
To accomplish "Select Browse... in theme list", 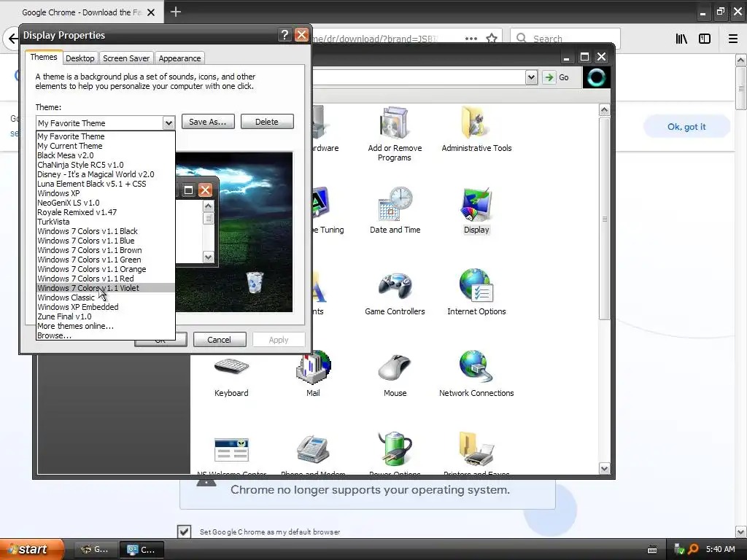I will point(105,335).
